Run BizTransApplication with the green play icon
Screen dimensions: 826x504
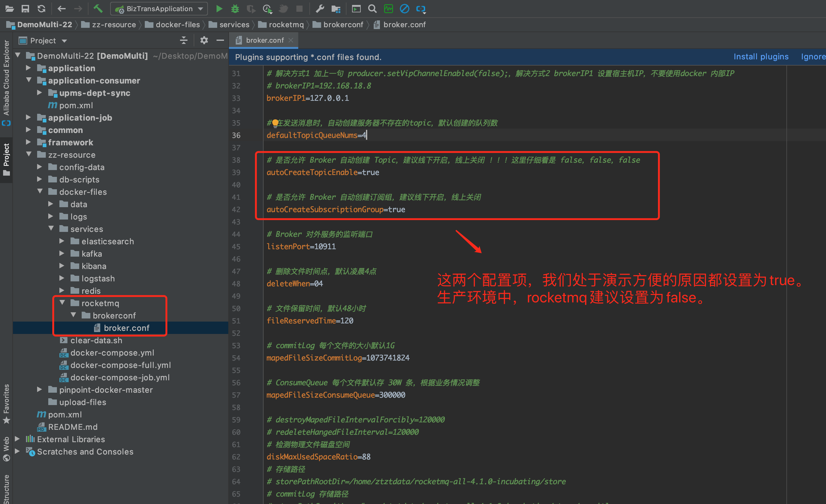(219, 9)
